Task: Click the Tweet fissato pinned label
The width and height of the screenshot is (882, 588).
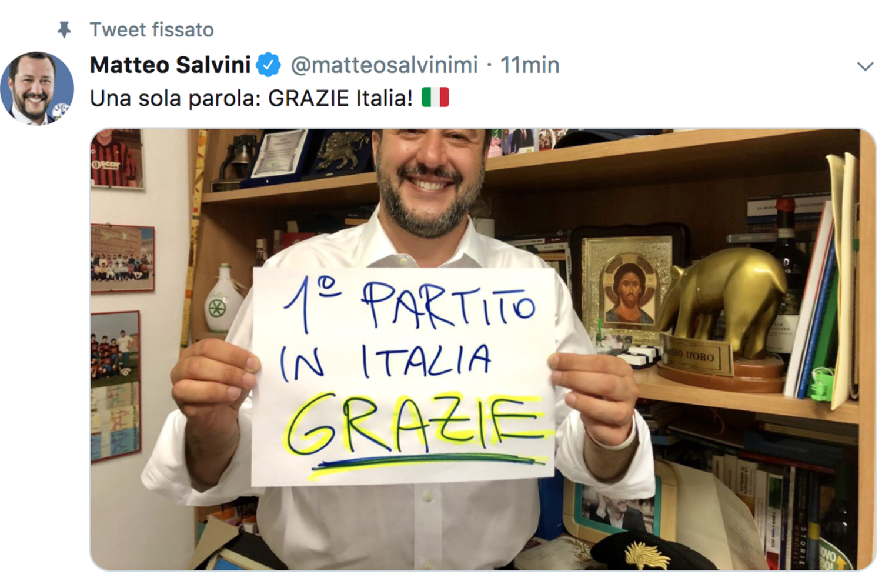Action: 152,29
